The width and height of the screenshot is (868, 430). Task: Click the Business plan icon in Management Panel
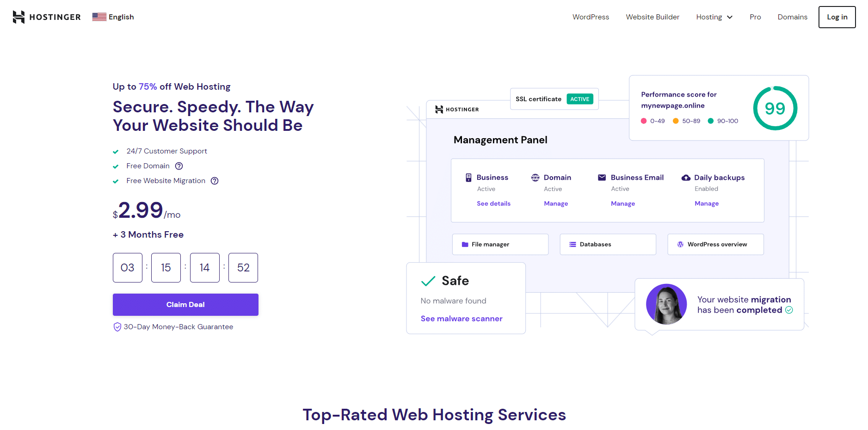tap(468, 178)
